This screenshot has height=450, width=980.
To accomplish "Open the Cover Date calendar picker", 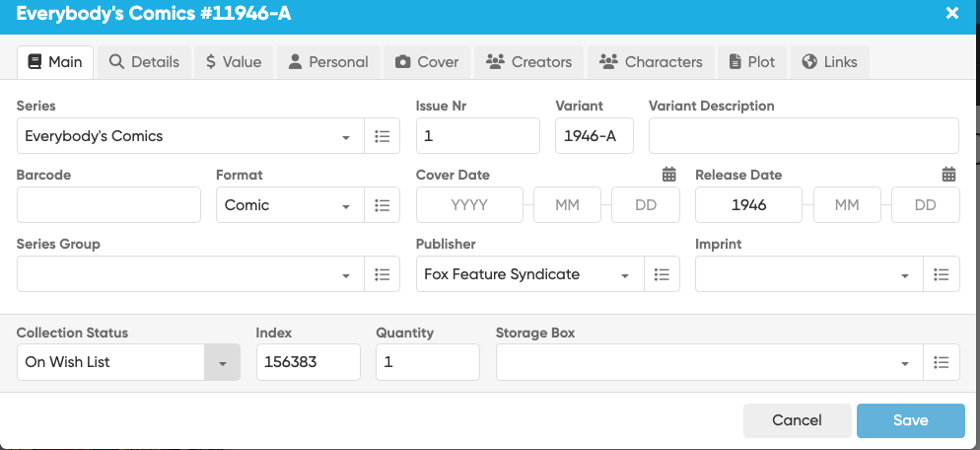I will click(669, 175).
